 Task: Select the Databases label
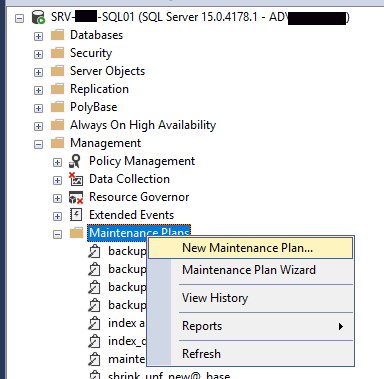pyautogui.click(x=96, y=35)
